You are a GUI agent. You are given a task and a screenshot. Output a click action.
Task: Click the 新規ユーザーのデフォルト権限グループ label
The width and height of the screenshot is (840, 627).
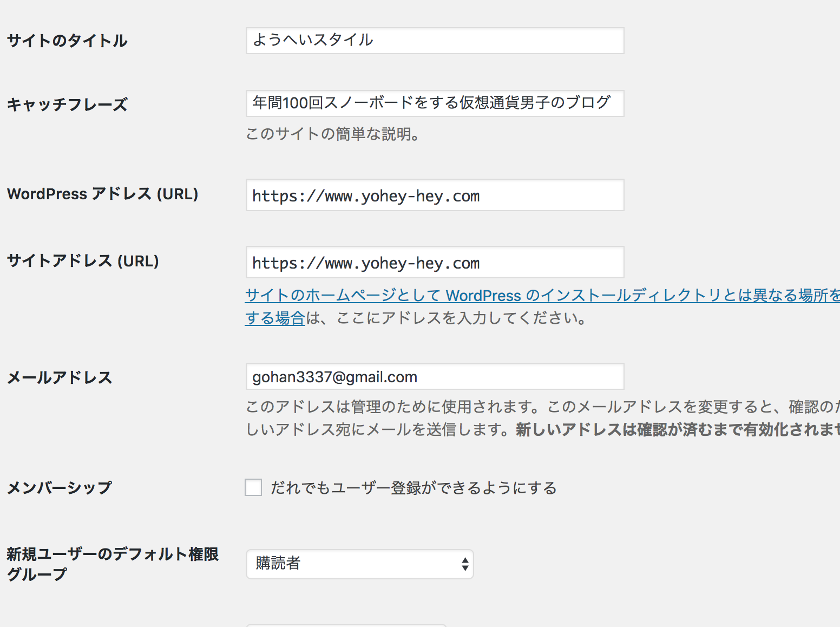[x=113, y=564]
